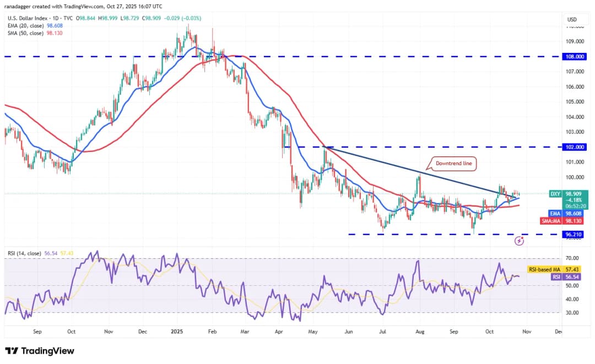Image resolution: width=595 pixels, height=364 pixels.
Task: Open the USD currency selector on price axis
Action: tap(572, 20)
